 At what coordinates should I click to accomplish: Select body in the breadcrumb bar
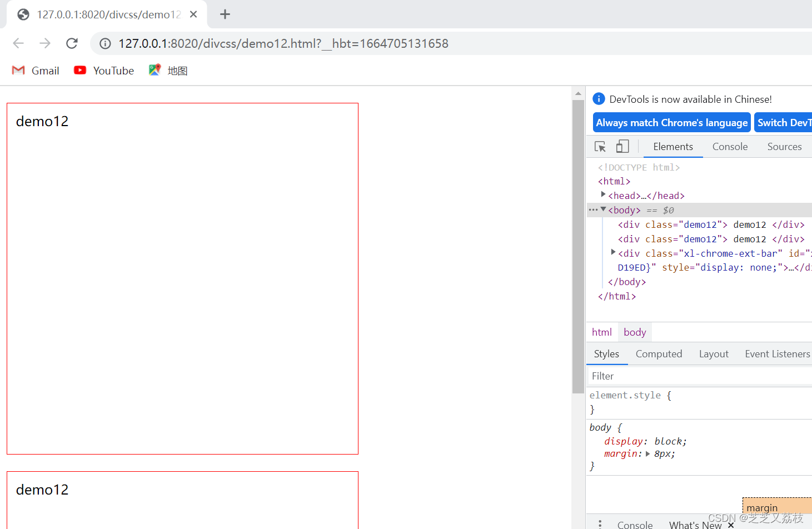click(x=635, y=332)
